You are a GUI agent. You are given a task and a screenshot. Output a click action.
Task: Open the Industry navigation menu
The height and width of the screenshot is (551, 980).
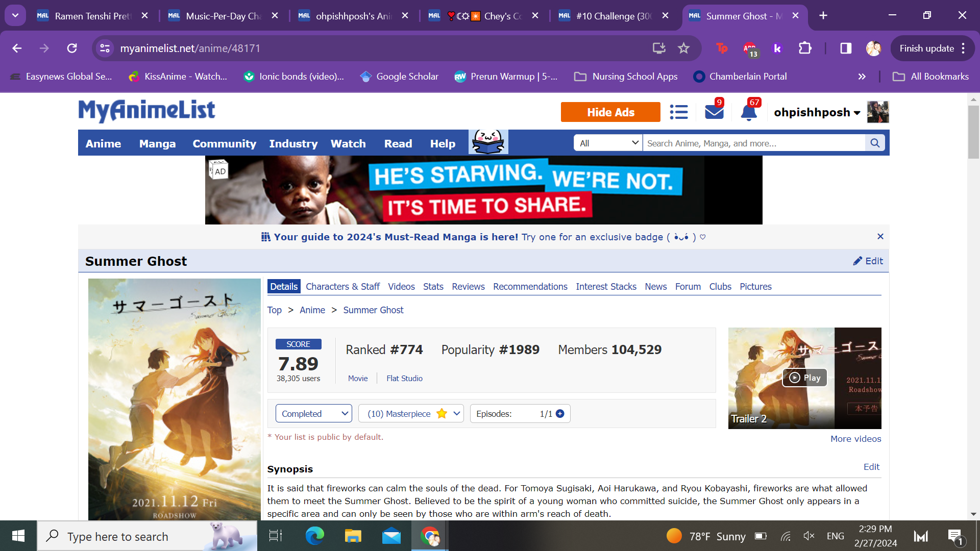click(x=293, y=143)
